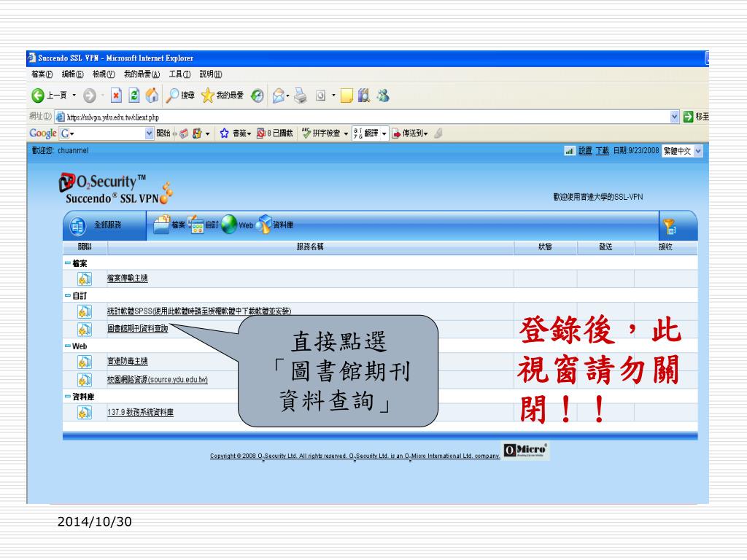Screen dimensions: 747x560
Task: Click the Google toolbar bookmarks star icon
Action: [x=225, y=133]
